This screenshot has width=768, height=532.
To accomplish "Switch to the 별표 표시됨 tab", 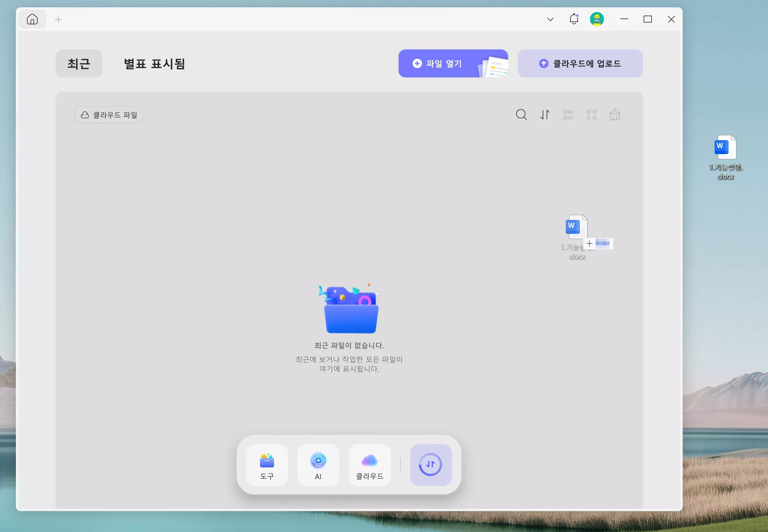I will (x=154, y=63).
